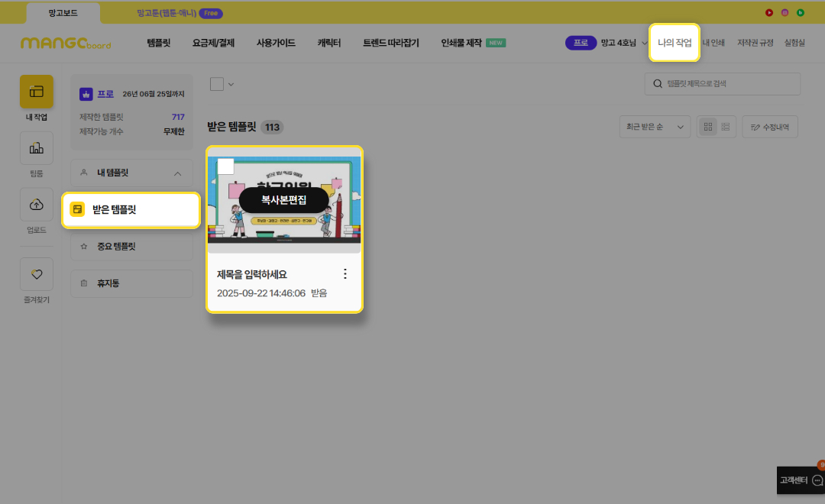
Task: Open the three-dot menu on template card
Action: [x=345, y=273]
